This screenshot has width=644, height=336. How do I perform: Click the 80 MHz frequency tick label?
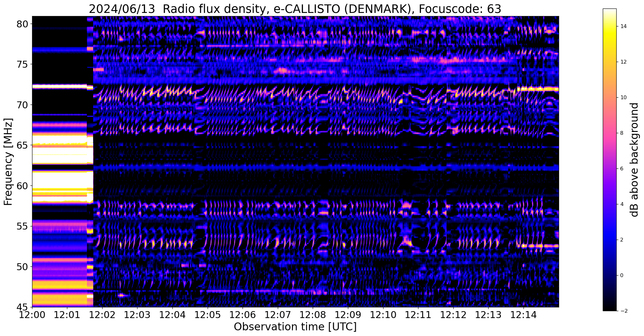tap(23, 24)
